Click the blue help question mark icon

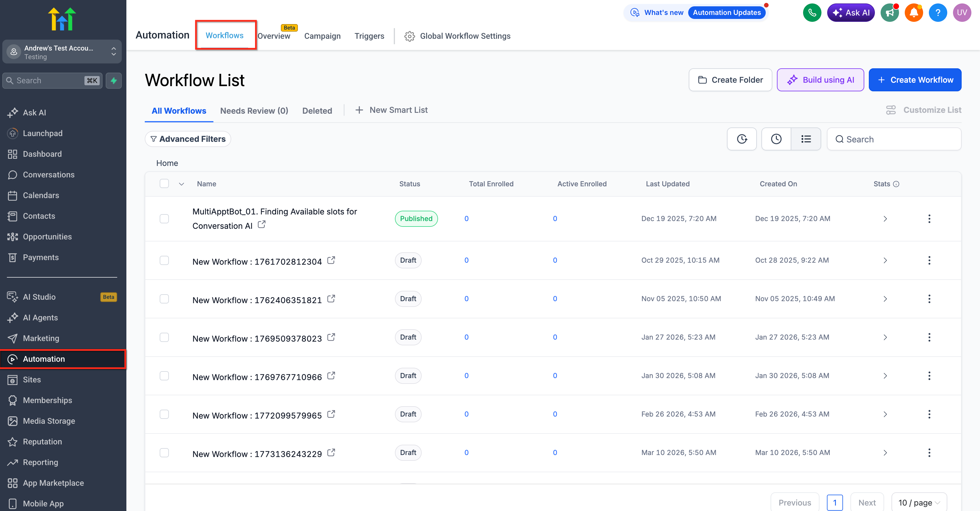tap(937, 13)
